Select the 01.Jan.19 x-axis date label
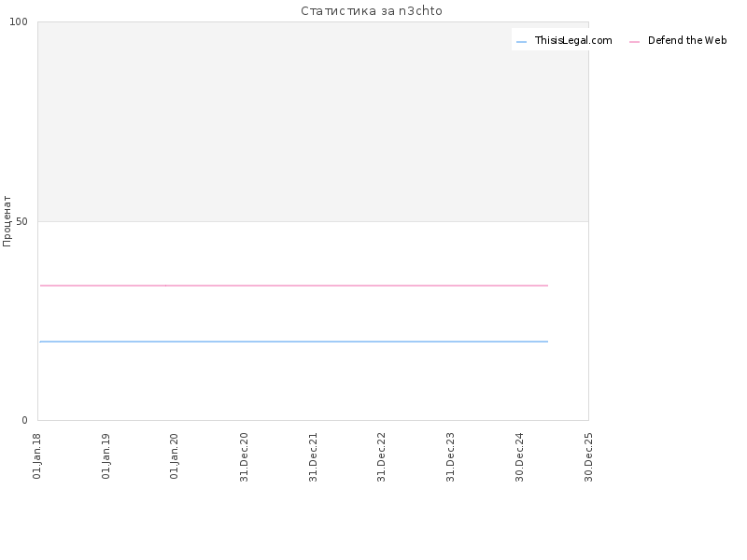The height and width of the screenshot is (560, 747). (x=106, y=455)
